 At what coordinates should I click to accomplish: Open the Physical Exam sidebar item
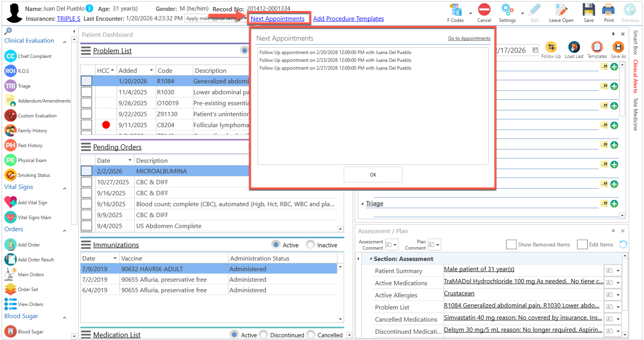(32, 160)
